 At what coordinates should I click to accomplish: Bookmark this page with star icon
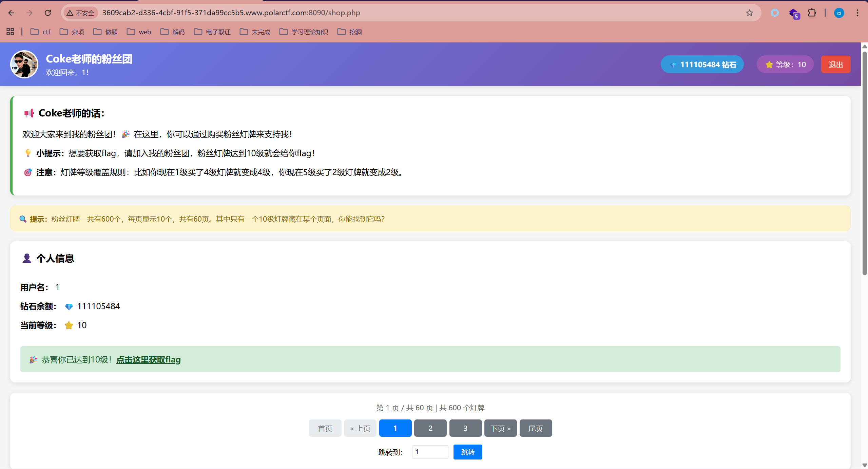(749, 13)
